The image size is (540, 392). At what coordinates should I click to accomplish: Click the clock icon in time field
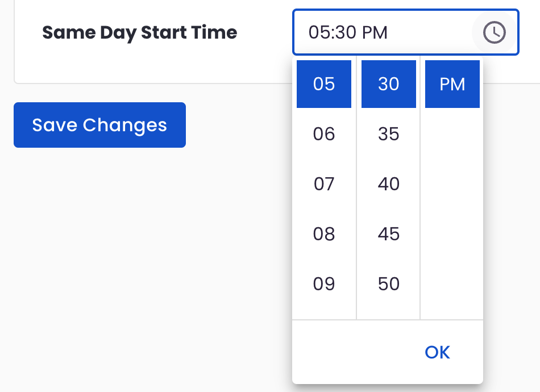tap(494, 32)
